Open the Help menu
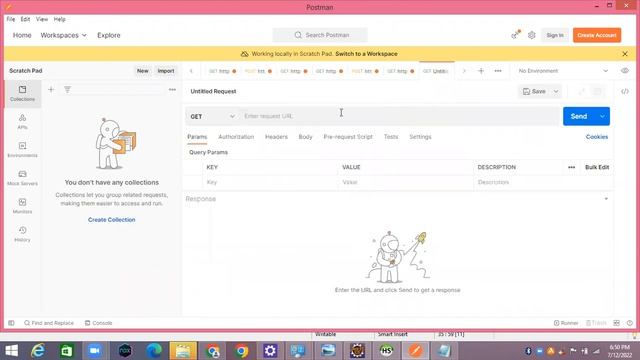Image resolution: width=640 pixels, height=360 pixels. coord(60,19)
